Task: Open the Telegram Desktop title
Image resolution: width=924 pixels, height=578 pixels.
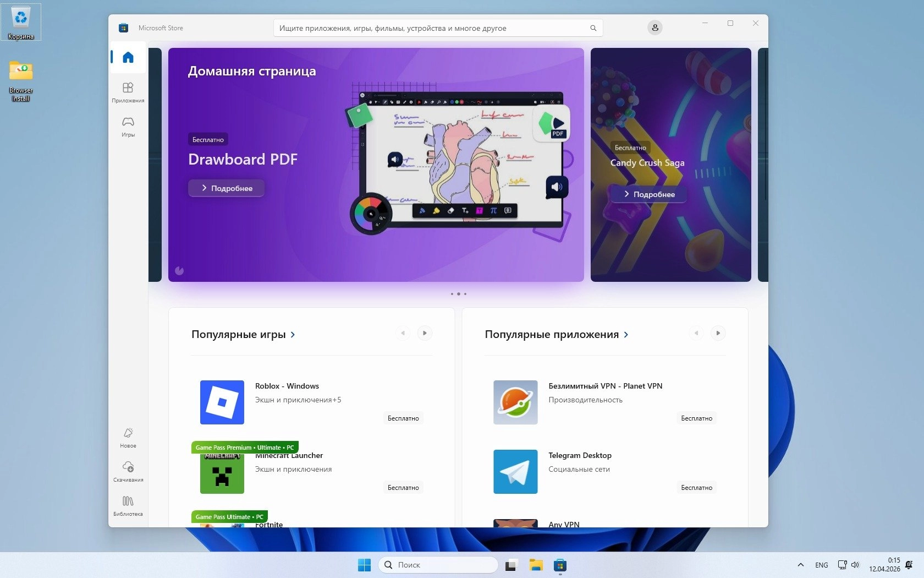Action: [x=580, y=455]
